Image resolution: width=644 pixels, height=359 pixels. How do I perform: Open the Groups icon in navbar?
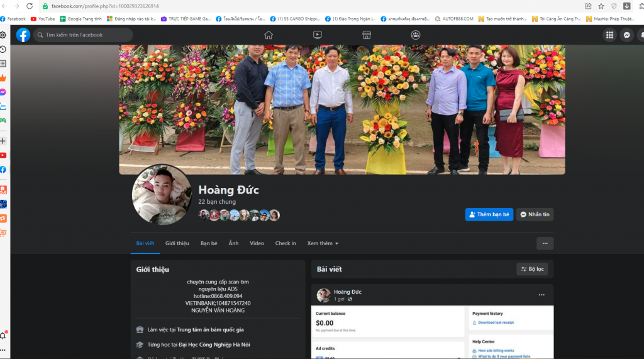[416, 35]
